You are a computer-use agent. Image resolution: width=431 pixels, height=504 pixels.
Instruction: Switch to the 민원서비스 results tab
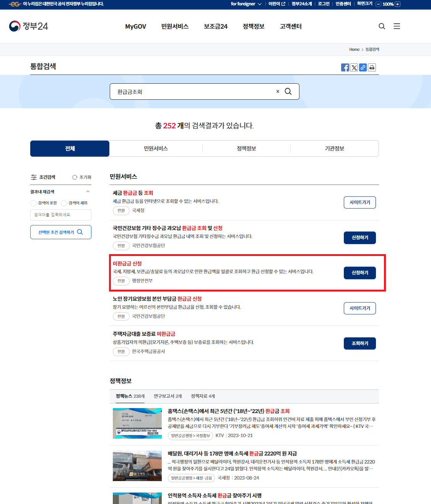(x=156, y=149)
